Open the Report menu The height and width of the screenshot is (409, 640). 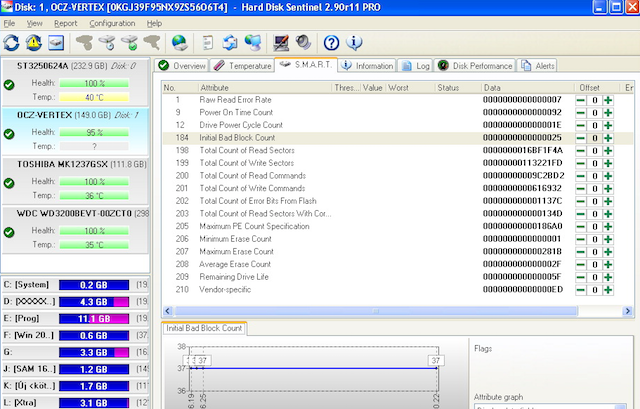(65, 23)
